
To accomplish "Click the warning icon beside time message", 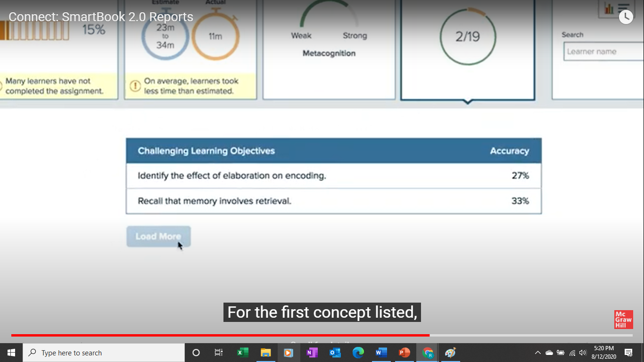I will [x=135, y=86].
